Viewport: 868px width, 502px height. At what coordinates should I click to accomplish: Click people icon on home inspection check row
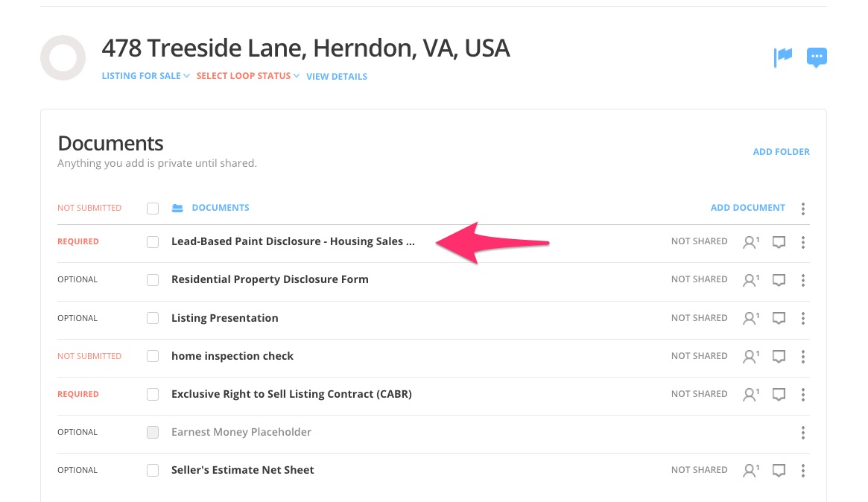click(750, 356)
